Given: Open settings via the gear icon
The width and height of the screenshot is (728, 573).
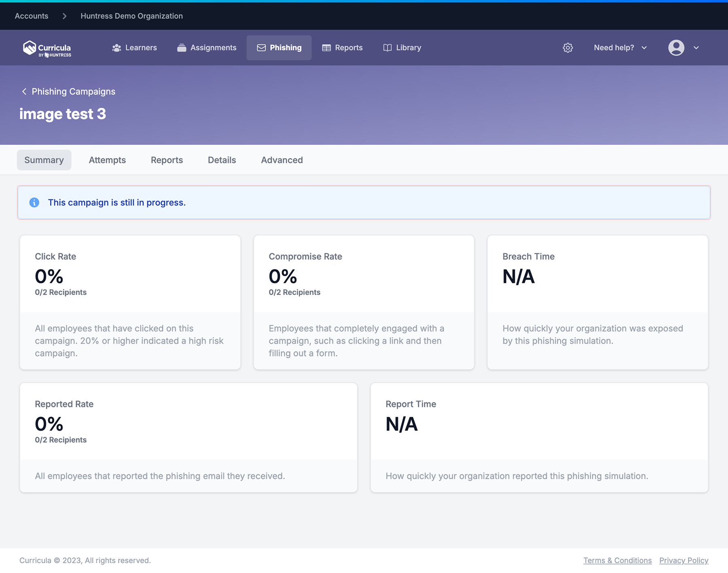Looking at the screenshot, I should coord(568,48).
